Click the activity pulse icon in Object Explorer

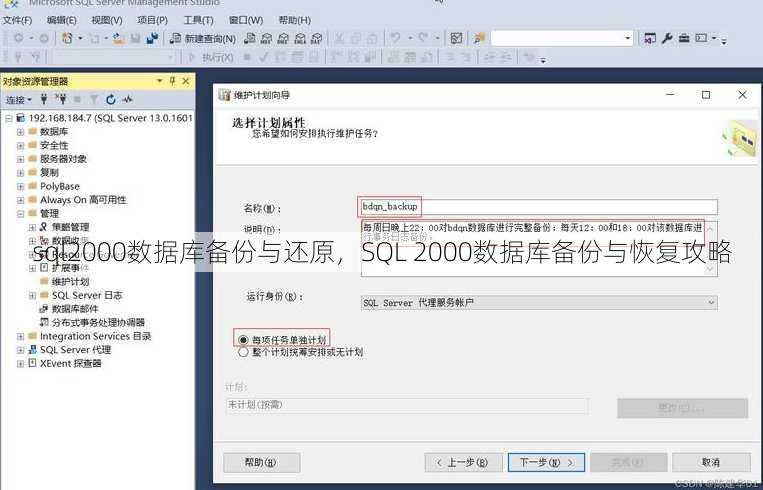pos(127,100)
